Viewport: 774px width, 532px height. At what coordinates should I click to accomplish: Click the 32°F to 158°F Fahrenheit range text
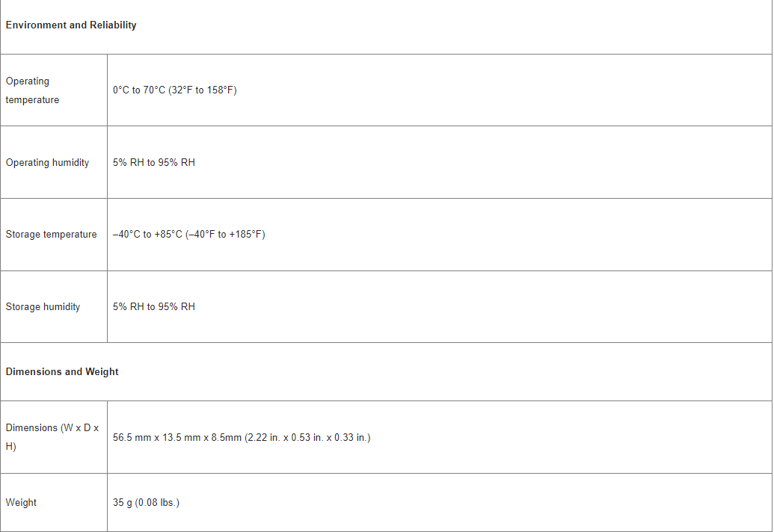click(203, 90)
